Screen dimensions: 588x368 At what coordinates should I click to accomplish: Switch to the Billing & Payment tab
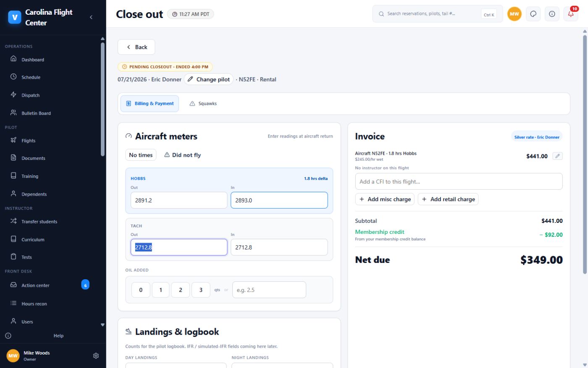click(x=150, y=103)
